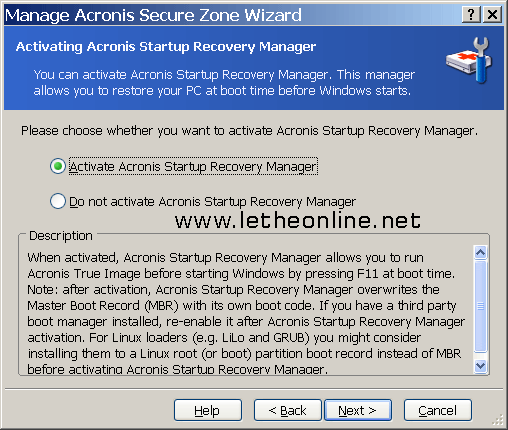The height and width of the screenshot is (430, 508).
Task: Proceed with the Next button
Action: [x=358, y=410]
